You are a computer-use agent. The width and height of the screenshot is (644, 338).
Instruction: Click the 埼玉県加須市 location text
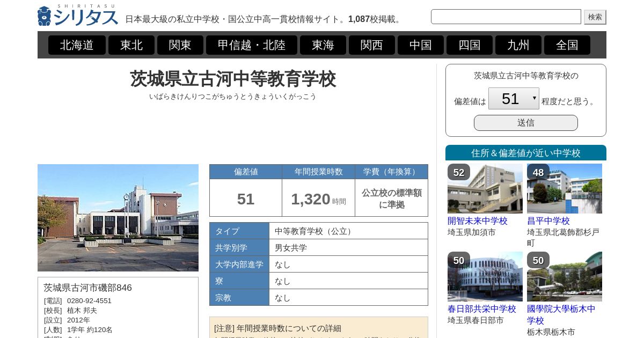(472, 232)
